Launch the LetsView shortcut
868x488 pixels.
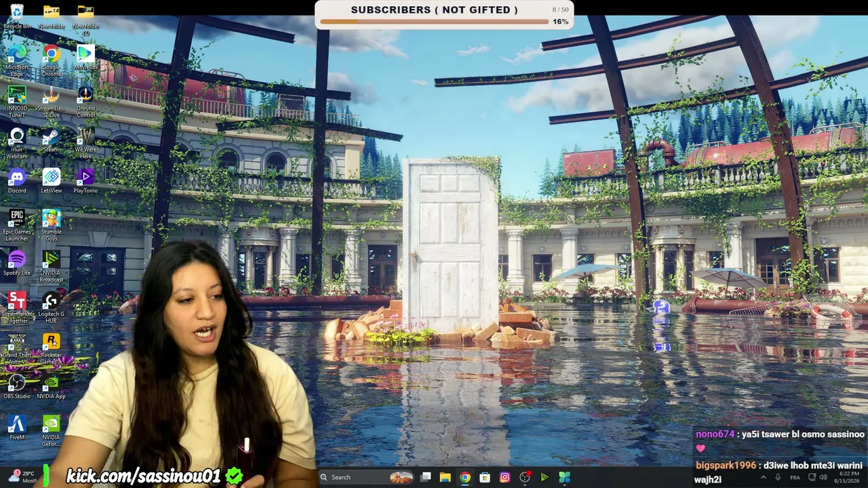(x=52, y=182)
